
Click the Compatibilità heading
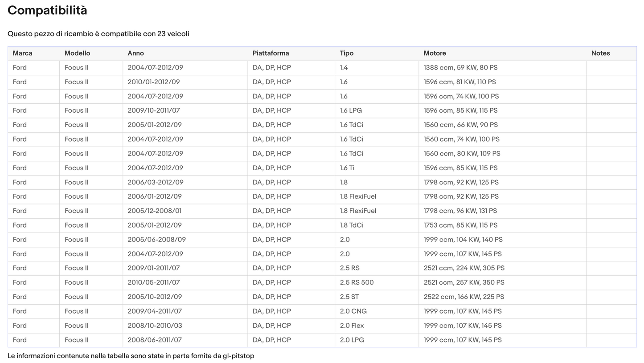[x=47, y=10]
